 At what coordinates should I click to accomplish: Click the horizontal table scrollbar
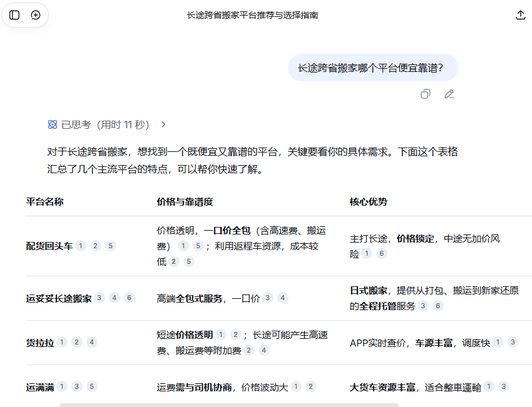pyautogui.click(x=228, y=405)
